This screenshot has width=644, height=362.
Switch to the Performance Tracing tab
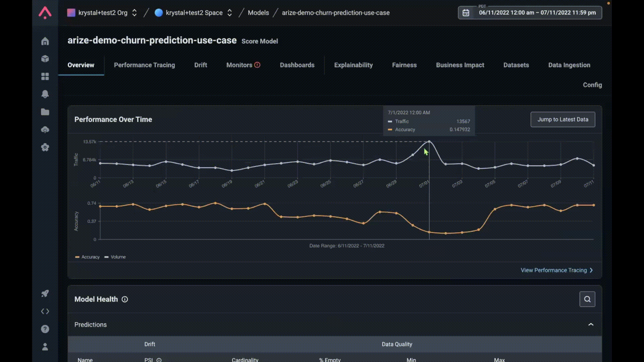144,65
